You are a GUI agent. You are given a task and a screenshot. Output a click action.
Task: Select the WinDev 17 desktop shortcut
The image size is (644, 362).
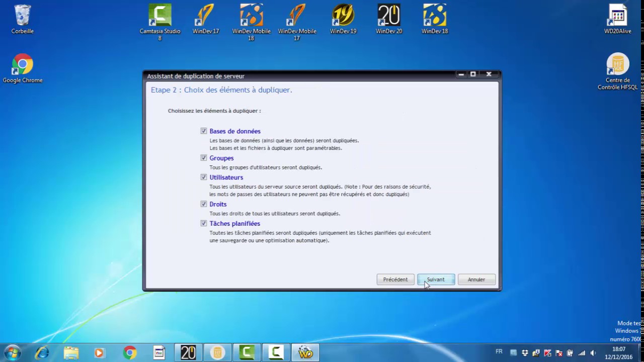click(x=206, y=19)
